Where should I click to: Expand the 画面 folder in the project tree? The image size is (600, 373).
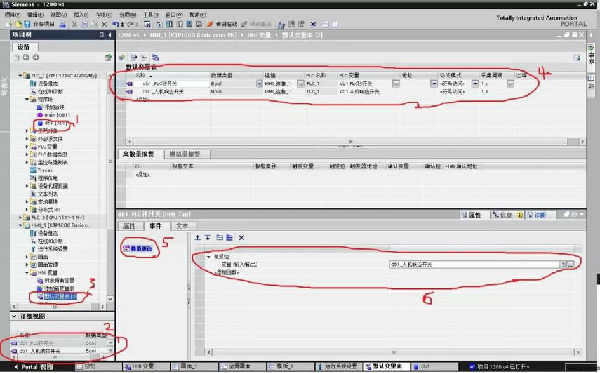tap(27, 257)
